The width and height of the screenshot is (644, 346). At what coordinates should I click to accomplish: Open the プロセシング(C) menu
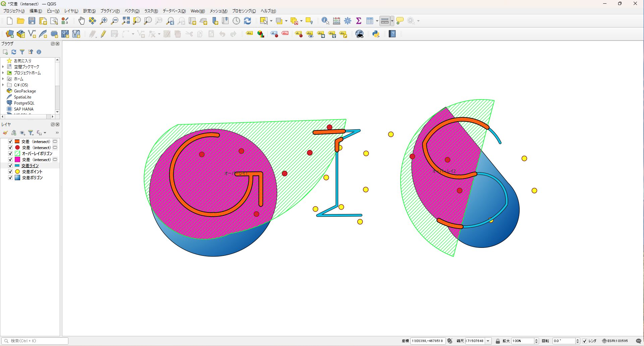pyautogui.click(x=244, y=11)
